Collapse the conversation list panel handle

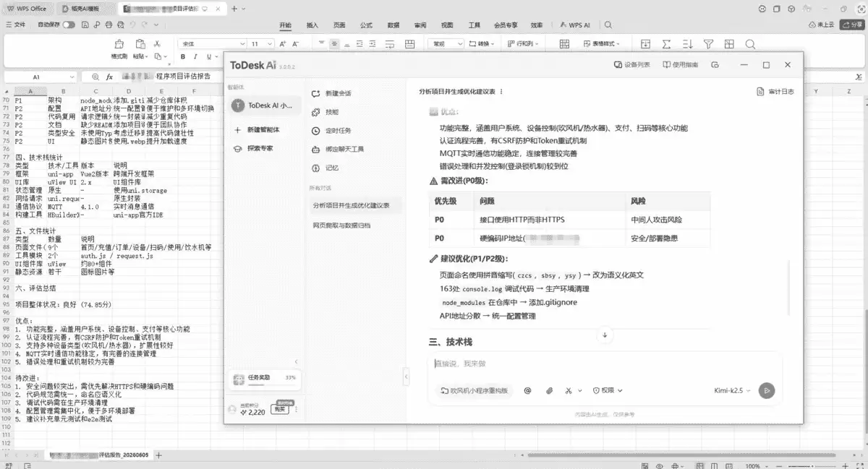406,376
